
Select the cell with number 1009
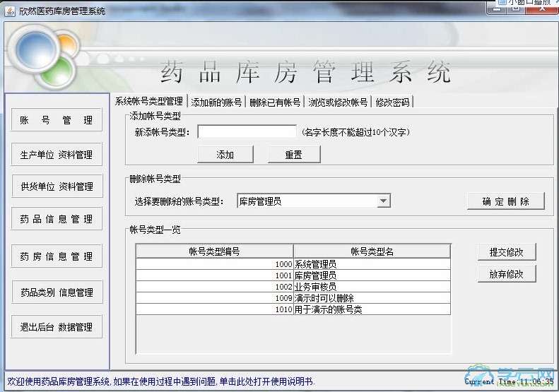click(215, 298)
